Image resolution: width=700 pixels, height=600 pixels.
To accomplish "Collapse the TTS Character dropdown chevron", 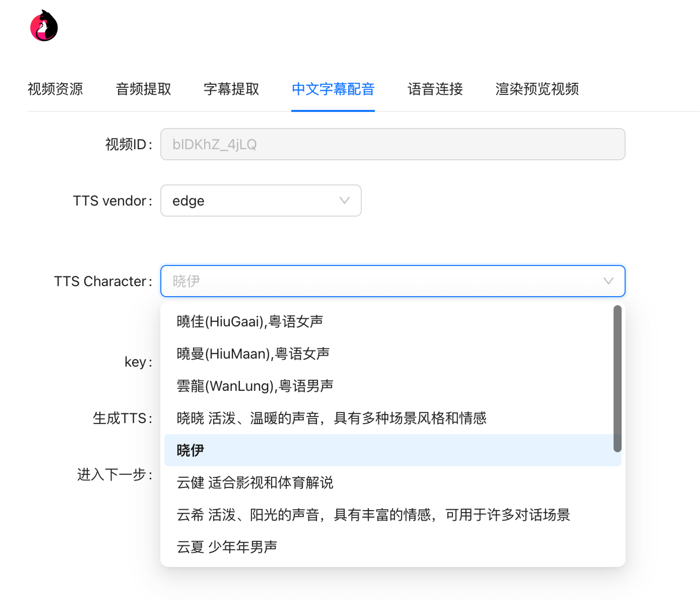I will click(x=608, y=281).
